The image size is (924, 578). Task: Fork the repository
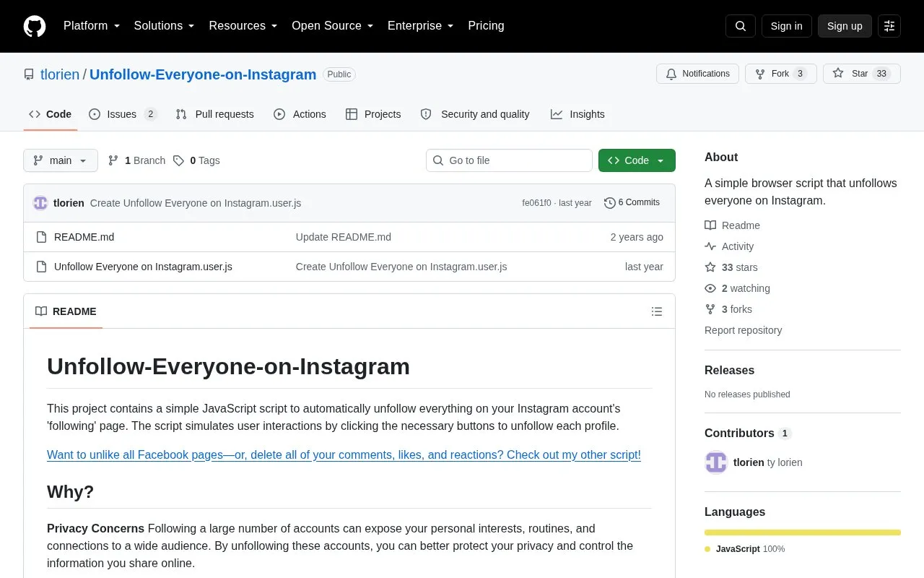coord(781,74)
